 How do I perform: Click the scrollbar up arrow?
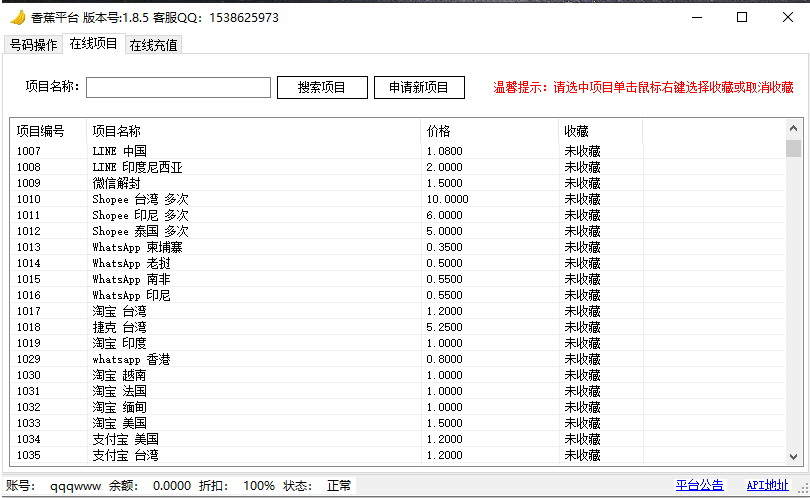pyautogui.click(x=793, y=128)
